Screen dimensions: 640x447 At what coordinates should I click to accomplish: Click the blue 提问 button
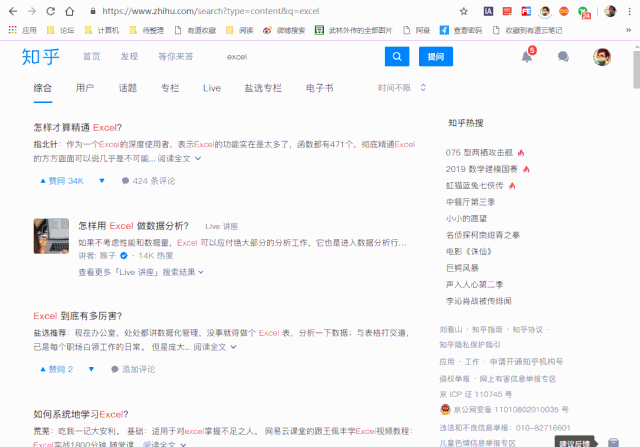coord(435,57)
